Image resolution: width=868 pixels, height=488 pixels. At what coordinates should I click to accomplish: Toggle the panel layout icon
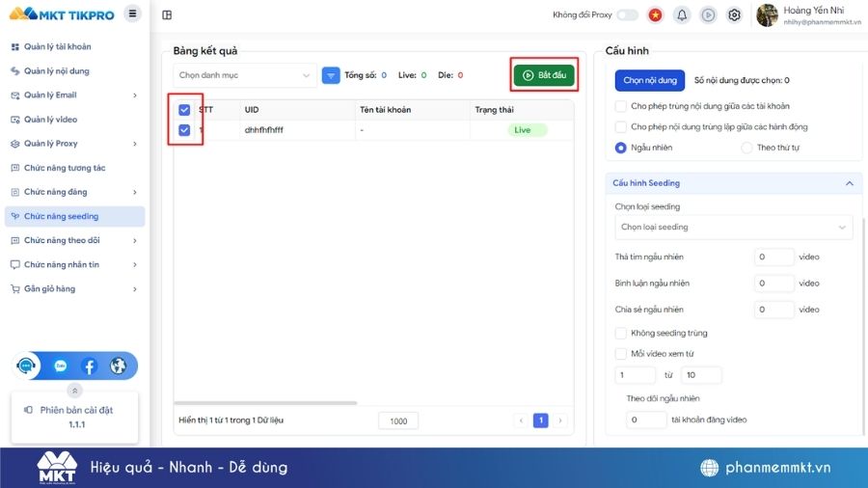(167, 14)
